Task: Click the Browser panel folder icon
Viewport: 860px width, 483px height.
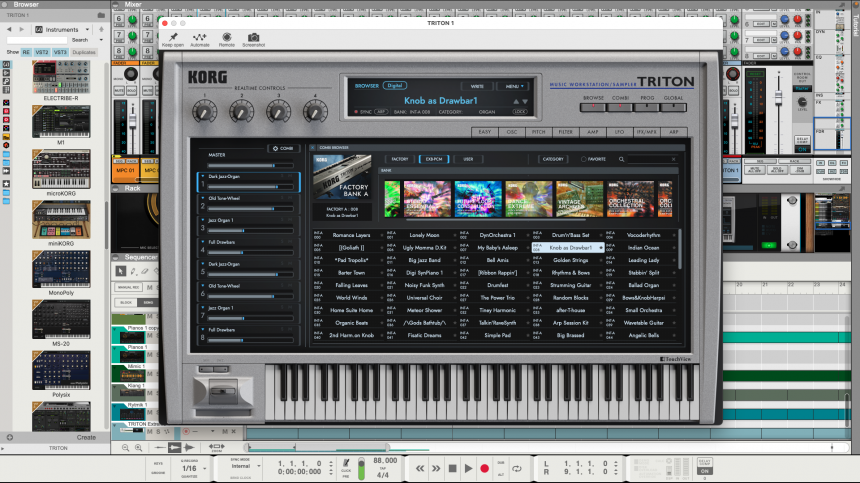Action: tap(101, 15)
